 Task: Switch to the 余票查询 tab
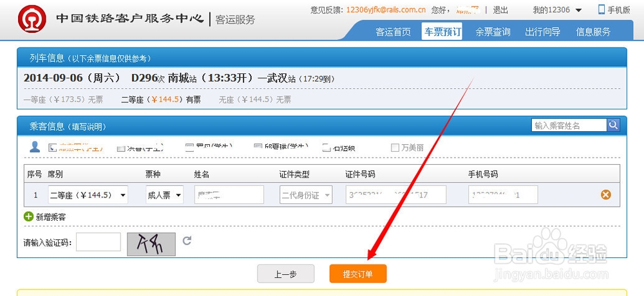pyautogui.click(x=493, y=32)
